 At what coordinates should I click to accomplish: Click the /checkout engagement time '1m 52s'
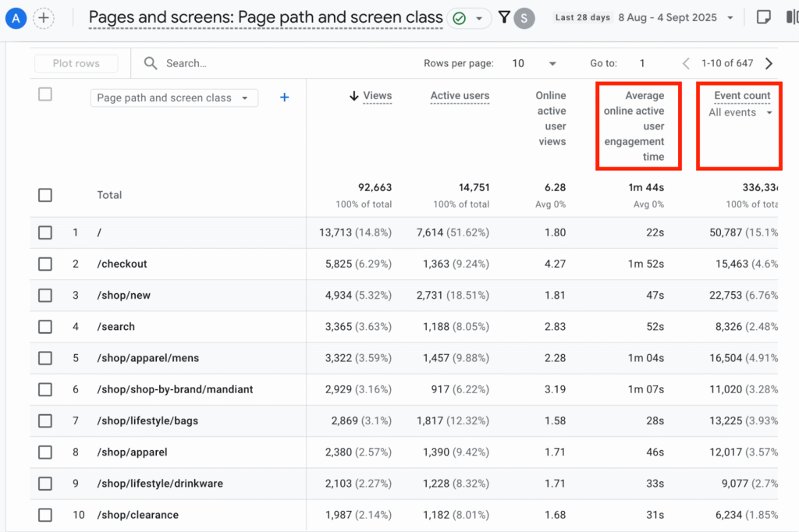click(646, 264)
